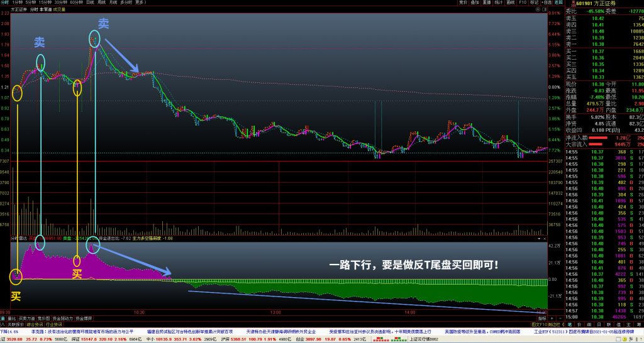This screenshot has height=343, width=644.
Task: Expand the 更多 periods menu
Action: click(x=140, y=3)
